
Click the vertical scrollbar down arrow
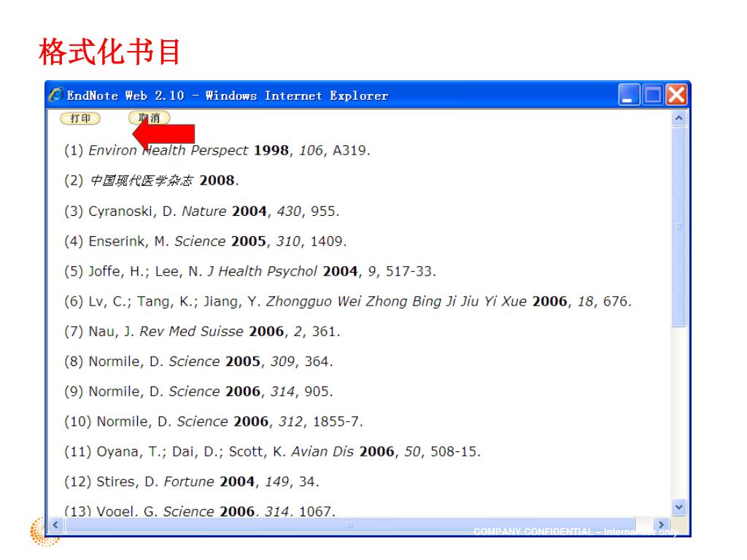coord(679,507)
